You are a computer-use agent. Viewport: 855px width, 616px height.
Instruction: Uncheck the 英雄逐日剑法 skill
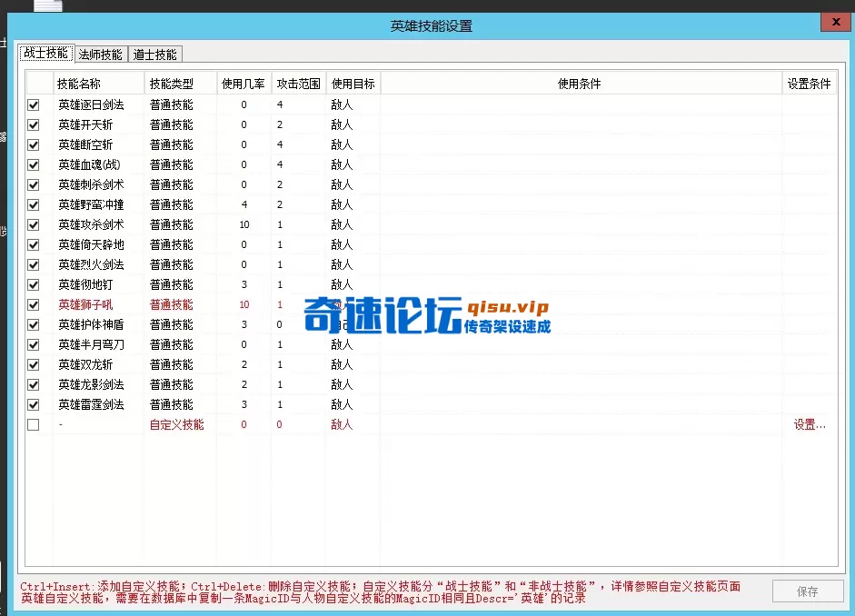coord(33,104)
